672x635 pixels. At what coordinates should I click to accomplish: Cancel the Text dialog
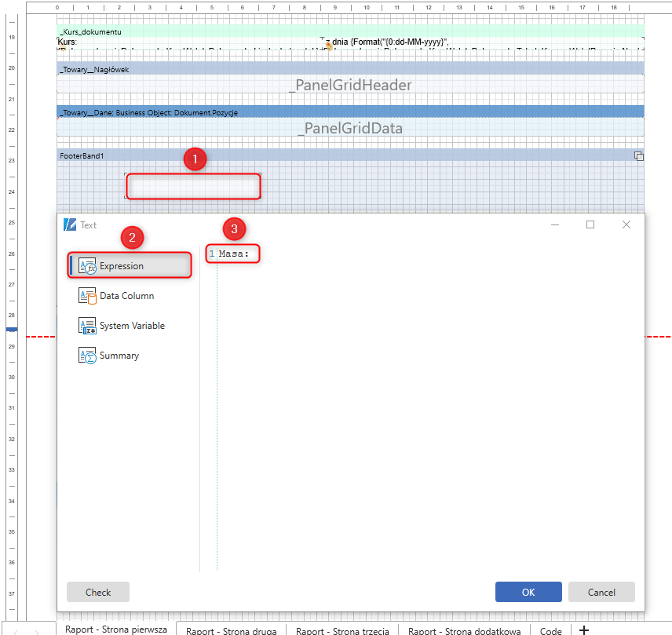(x=601, y=592)
